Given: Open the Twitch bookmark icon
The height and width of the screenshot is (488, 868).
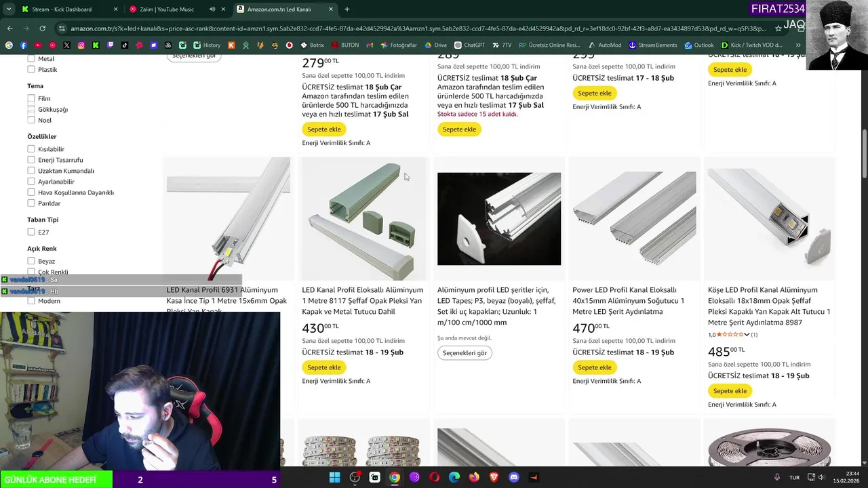Looking at the screenshot, I should point(110,45).
